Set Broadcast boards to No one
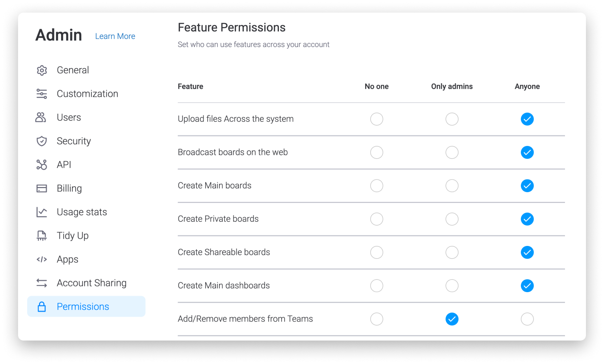Viewport: 604px width, 364px height. pos(377,152)
